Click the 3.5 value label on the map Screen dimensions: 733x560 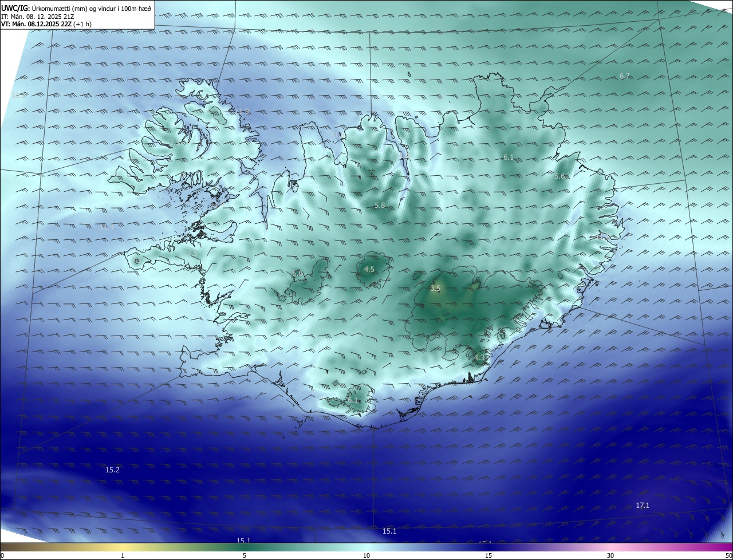pos(435,288)
